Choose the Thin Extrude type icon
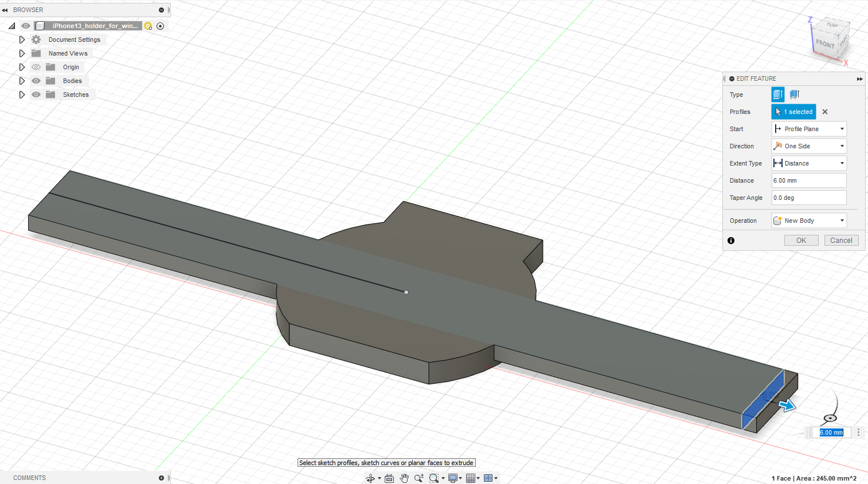Image resolution: width=868 pixels, height=484 pixels. point(794,95)
